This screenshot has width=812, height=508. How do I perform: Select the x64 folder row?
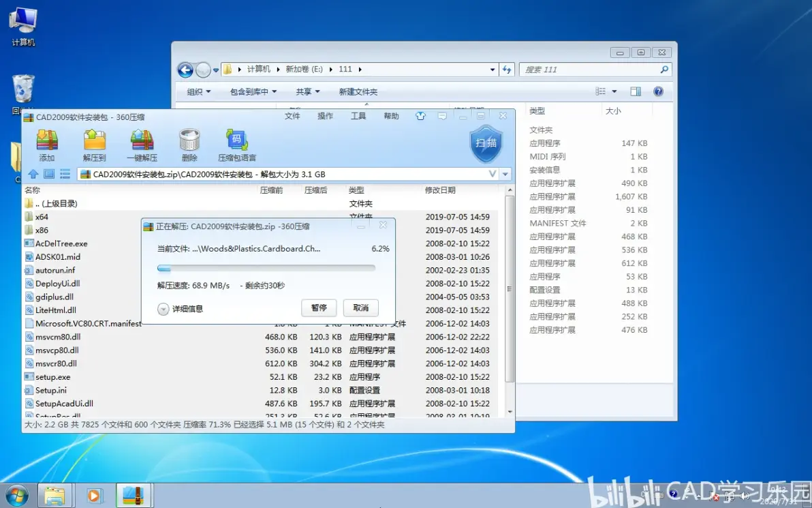pyautogui.click(x=262, y=217)
